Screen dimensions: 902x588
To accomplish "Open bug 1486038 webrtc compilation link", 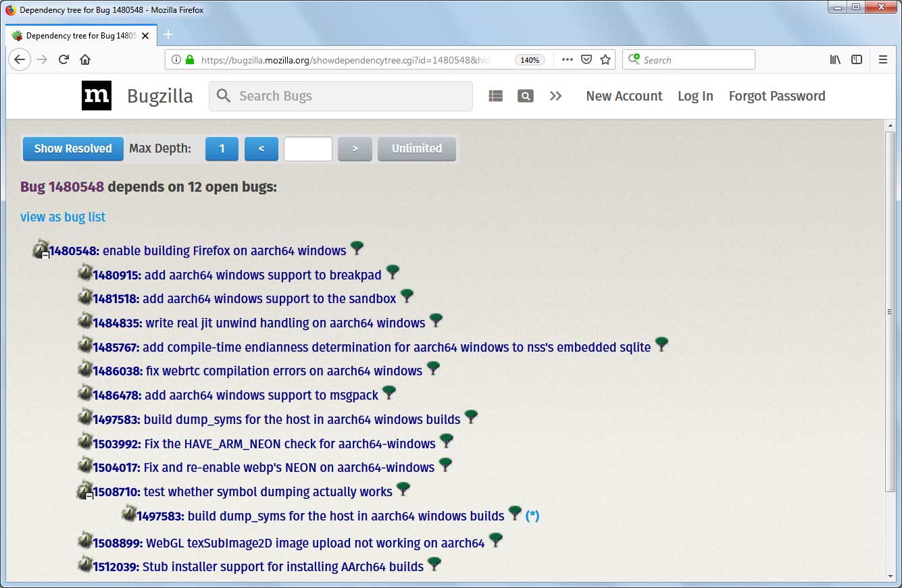I will click(x=257, y=371).
